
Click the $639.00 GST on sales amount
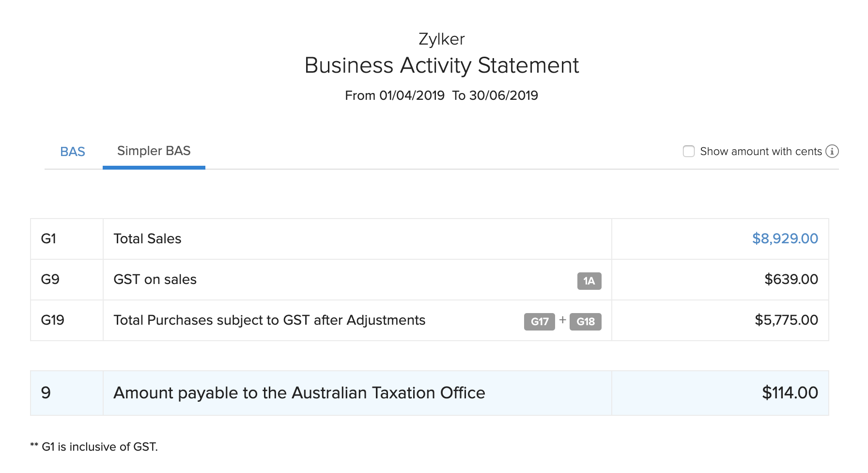click(791, 279)
